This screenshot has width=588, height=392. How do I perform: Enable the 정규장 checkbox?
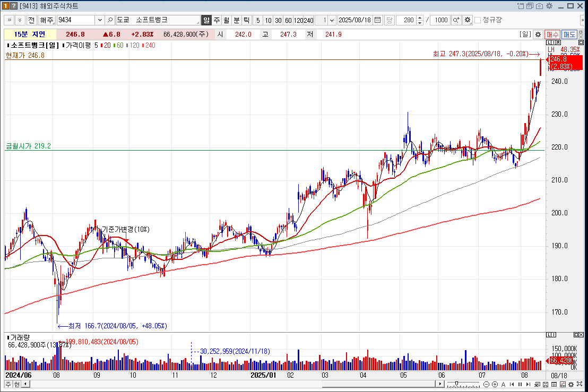point(478,20)
